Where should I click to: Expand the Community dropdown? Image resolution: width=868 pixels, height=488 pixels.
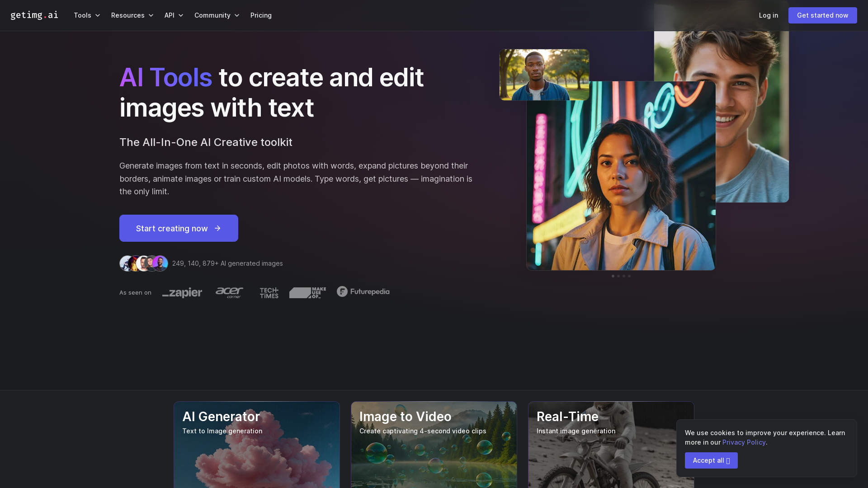click(217, 15)
